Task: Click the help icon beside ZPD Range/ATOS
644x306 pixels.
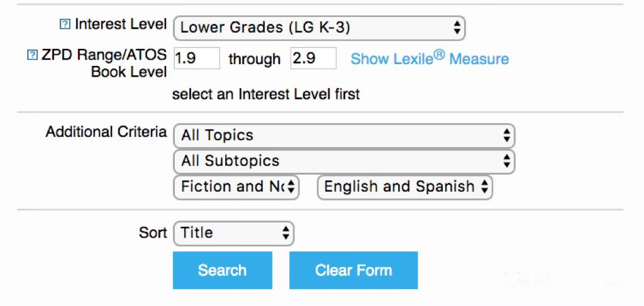Action: (x=32, y=56)
